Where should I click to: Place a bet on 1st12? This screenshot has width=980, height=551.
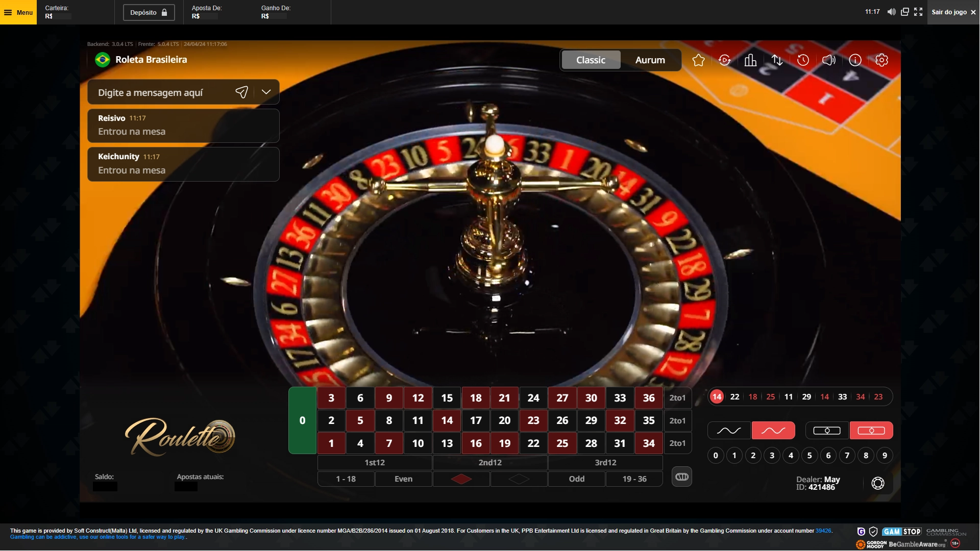coord(375,463)
